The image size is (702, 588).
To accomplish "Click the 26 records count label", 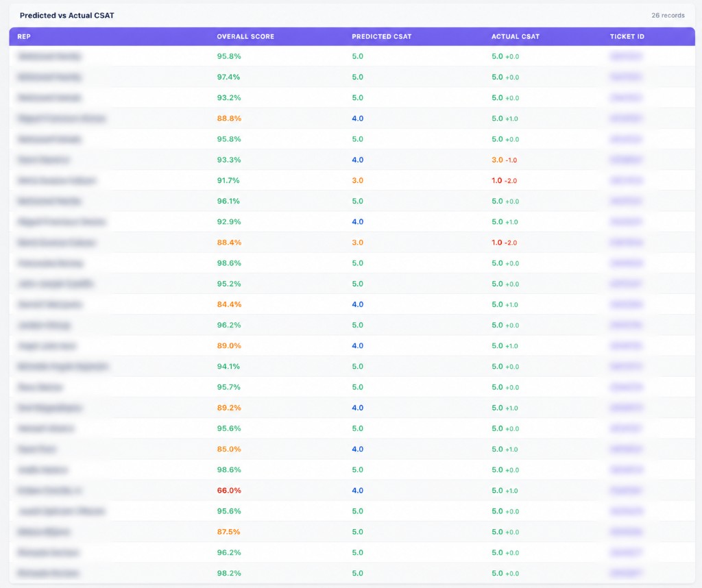I will tap(668, 15).
